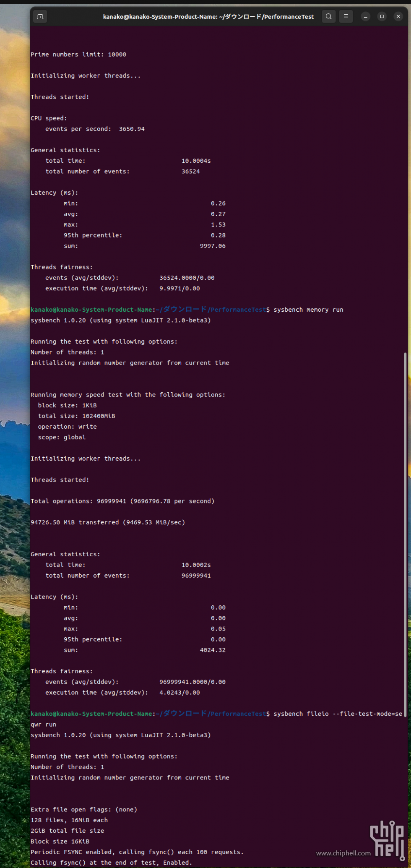Click the events per second value 3650.94

pyautogui.click(x=132, y=129)
